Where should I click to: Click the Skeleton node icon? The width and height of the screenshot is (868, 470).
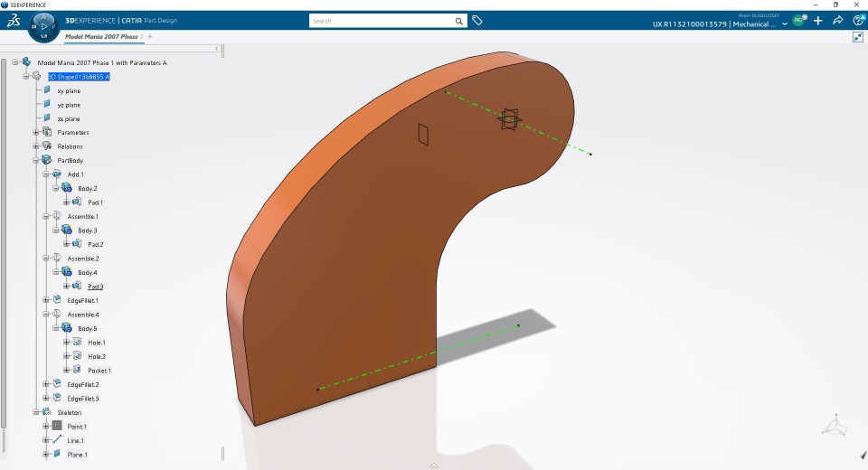click(48, 412)
